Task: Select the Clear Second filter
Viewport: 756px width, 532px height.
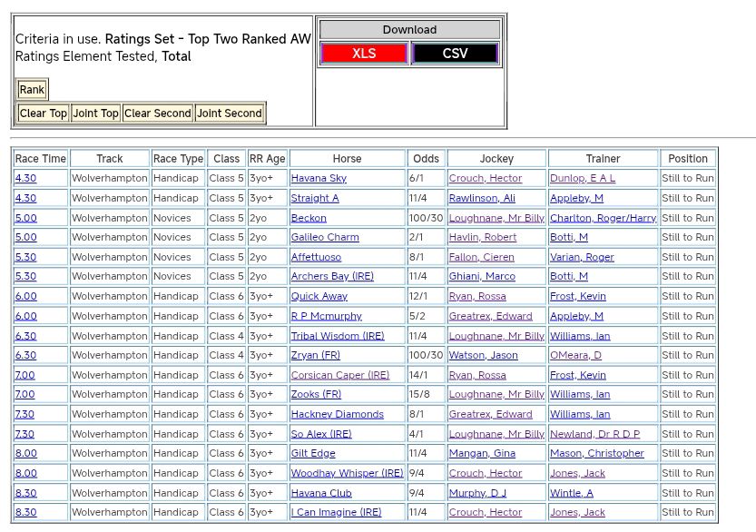Action: tap(158, 113)
